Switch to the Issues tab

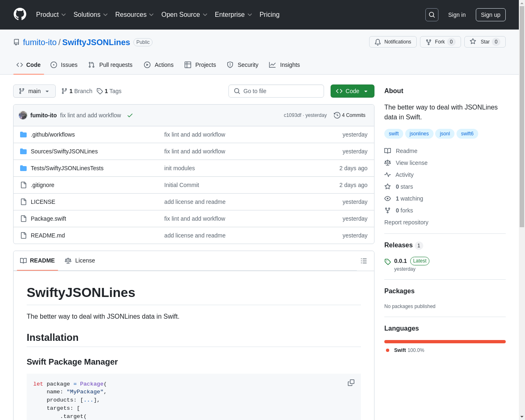point(64,65)
